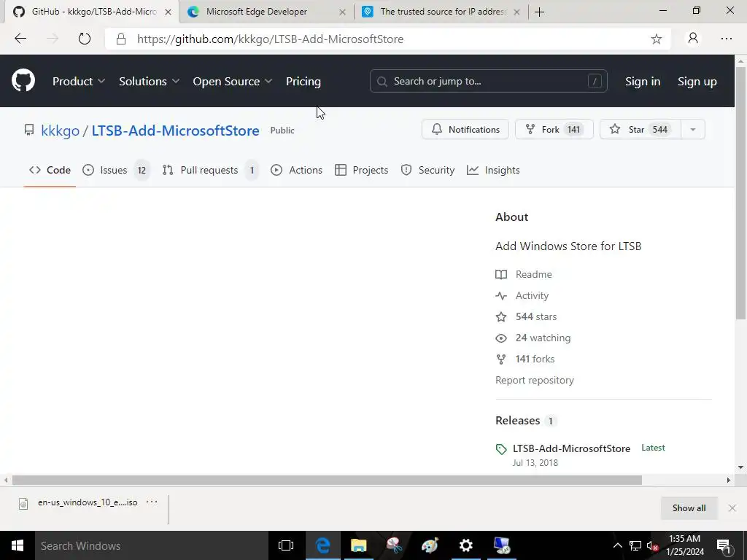Click the Edge icon in taskbar
Viewport: 747px width, 560px height.
pos(322,545)
